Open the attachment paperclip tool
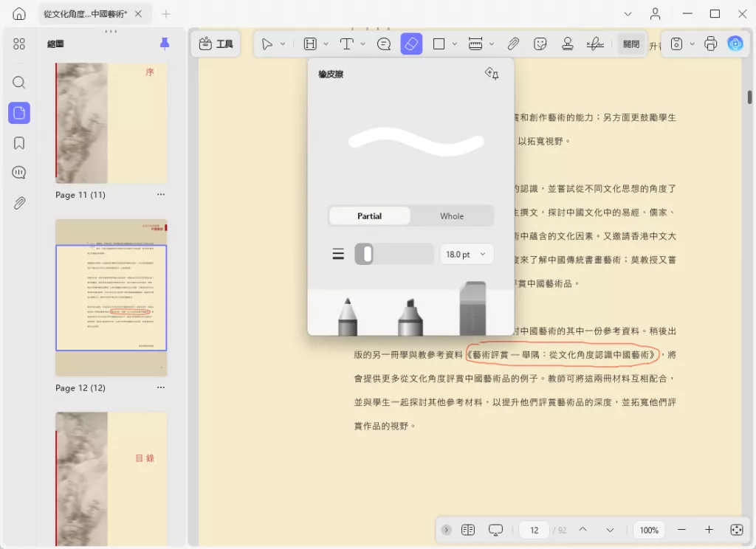756x549 pixels. 513,44
